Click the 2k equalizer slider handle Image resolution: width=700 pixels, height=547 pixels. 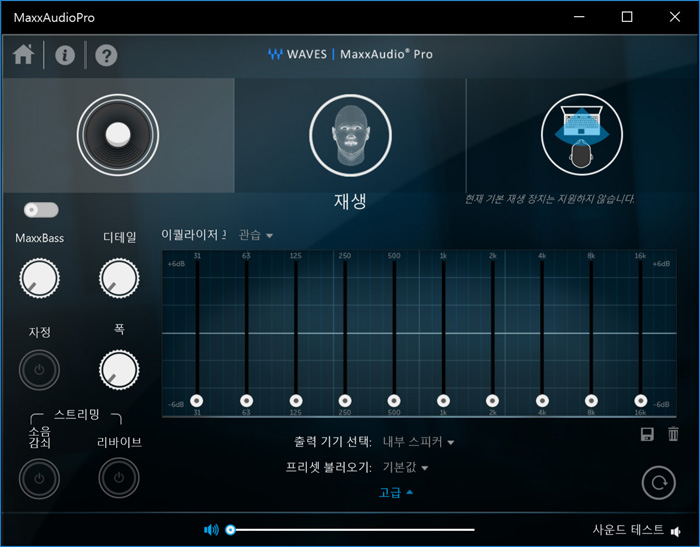tap(492, 401)
